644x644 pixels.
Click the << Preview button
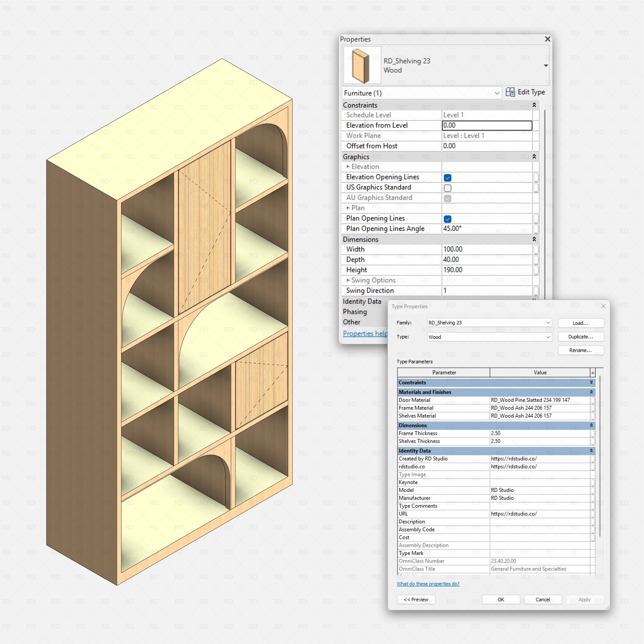coord(416,600)
